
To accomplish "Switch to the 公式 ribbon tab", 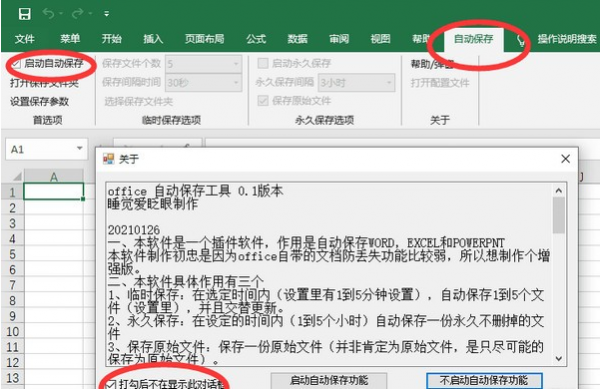I will [256, 39].
